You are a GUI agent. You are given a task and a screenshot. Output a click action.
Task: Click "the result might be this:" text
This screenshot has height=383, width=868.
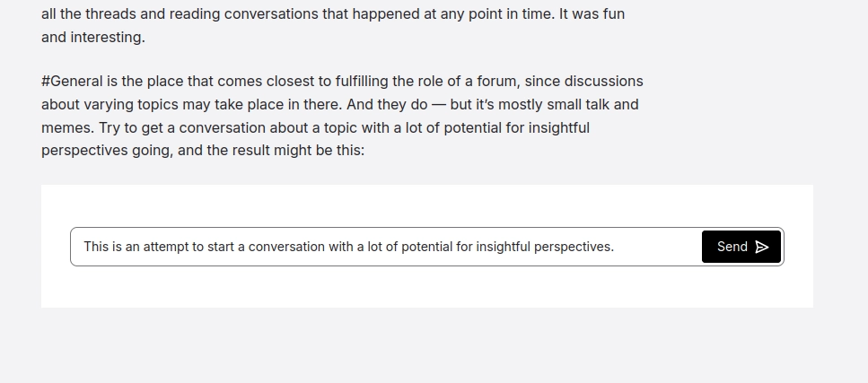285,151
